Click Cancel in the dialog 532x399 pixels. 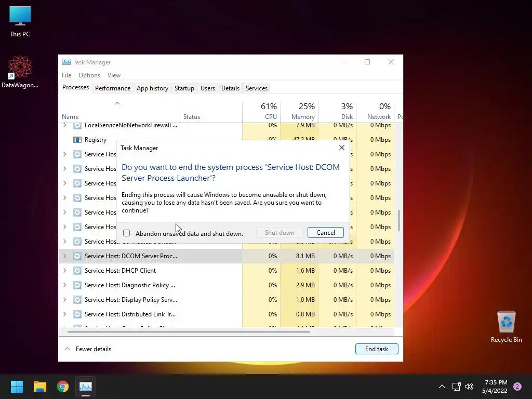pos(326,233)
